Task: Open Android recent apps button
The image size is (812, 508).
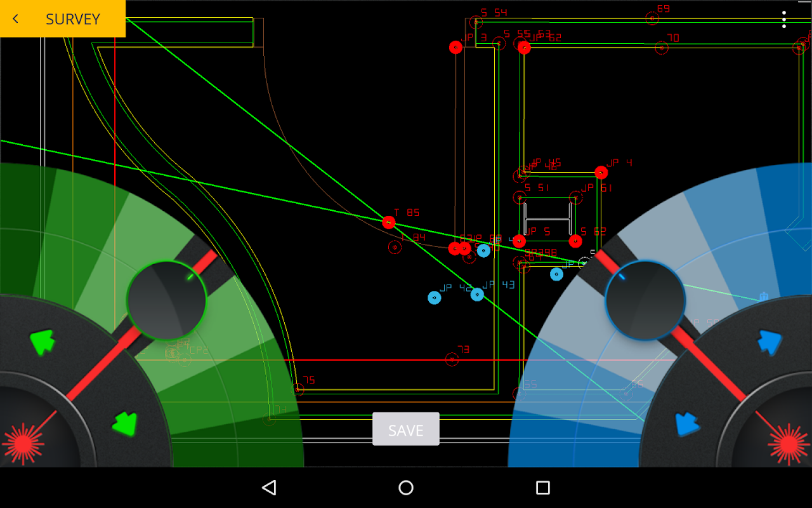Action: 543,488
